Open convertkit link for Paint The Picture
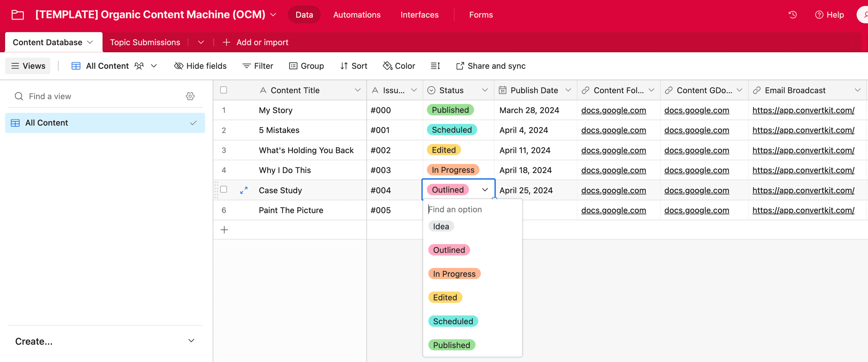Screen dimensions: 868x362 [x=803, y=210]
